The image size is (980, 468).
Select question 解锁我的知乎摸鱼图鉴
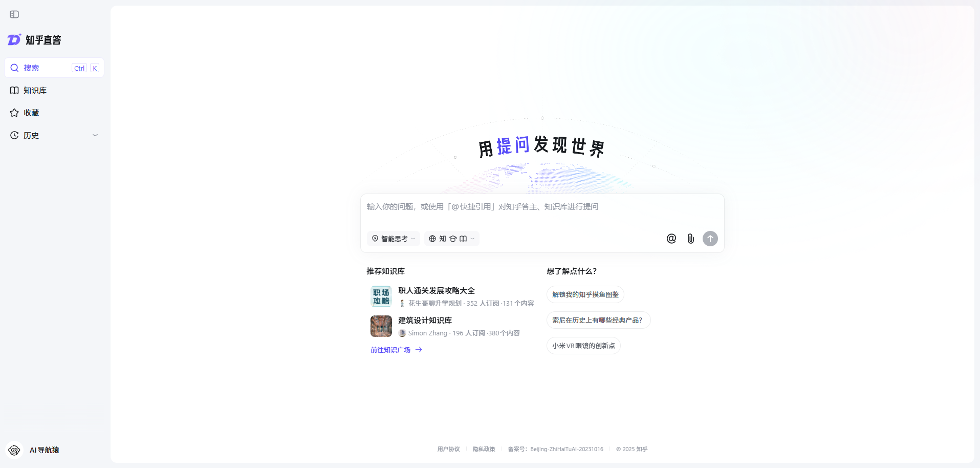pos(584,294)
